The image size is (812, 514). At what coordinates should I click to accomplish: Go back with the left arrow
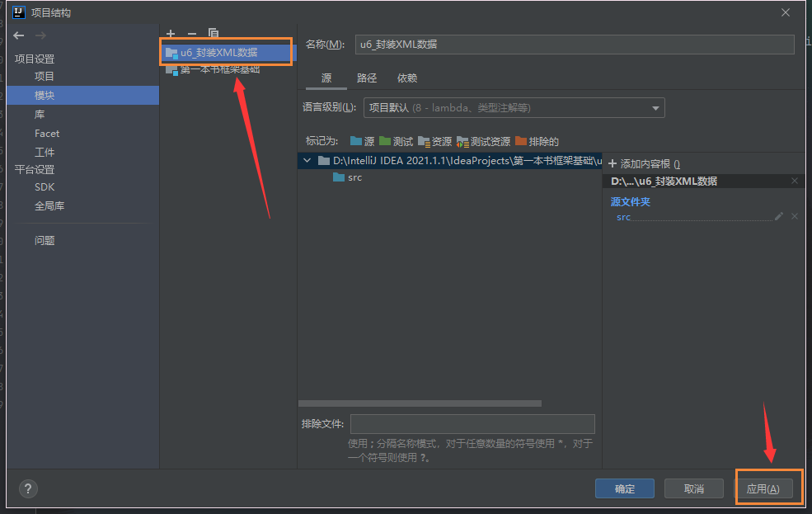coord(19,35)
